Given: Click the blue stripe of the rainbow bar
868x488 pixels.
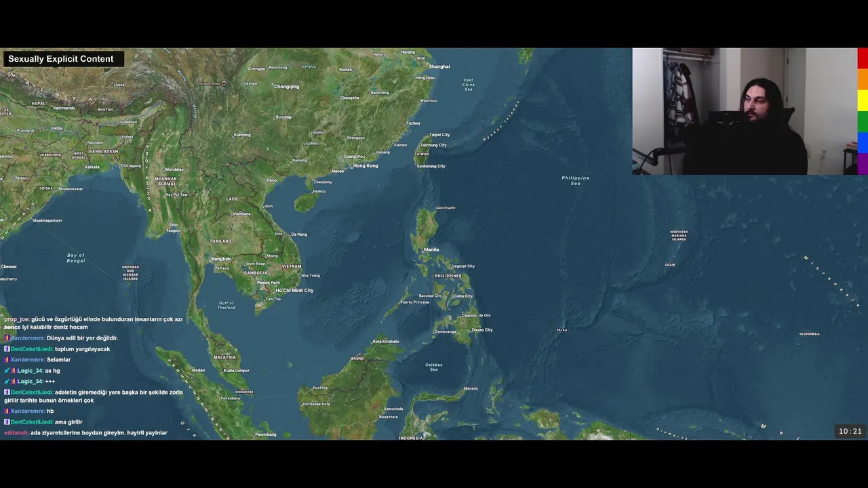Looking at the screenshot, I should [x=863, y=143].
